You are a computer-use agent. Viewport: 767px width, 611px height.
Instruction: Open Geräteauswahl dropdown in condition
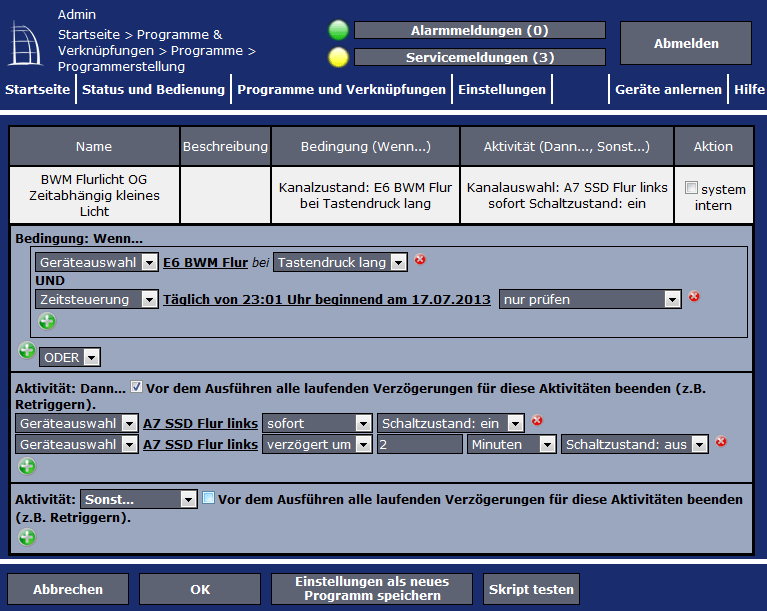96,262
